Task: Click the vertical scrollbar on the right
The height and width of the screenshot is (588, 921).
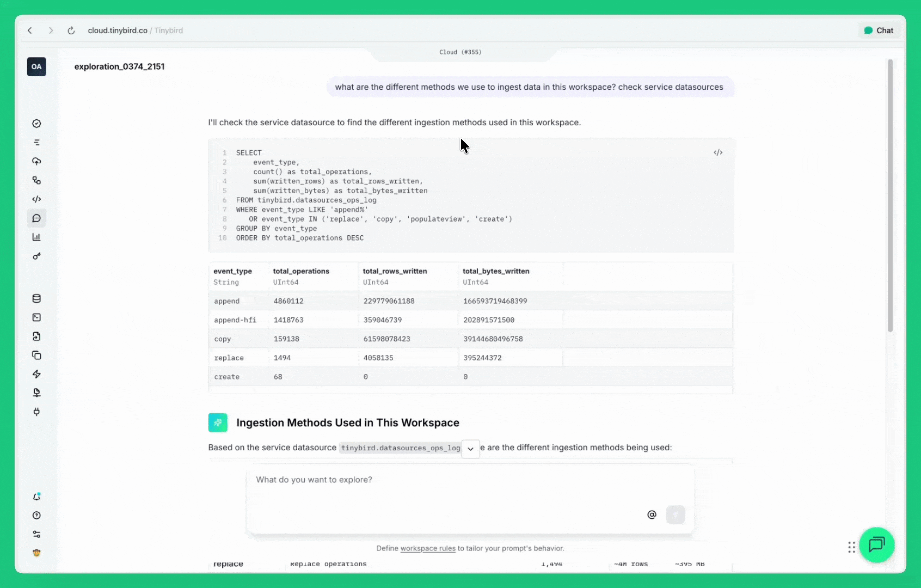Action: pyautogui.click(x=890, y=196)
